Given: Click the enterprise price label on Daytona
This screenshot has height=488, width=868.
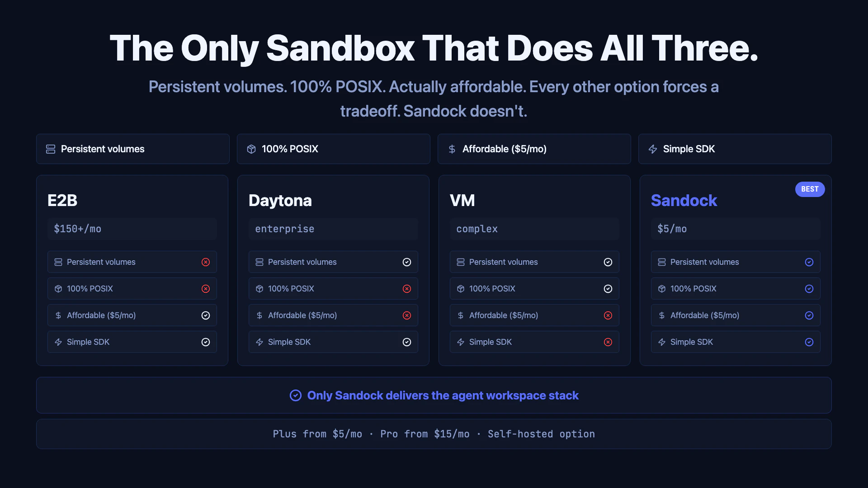Looking at the screenshot, I should point(285,229).
